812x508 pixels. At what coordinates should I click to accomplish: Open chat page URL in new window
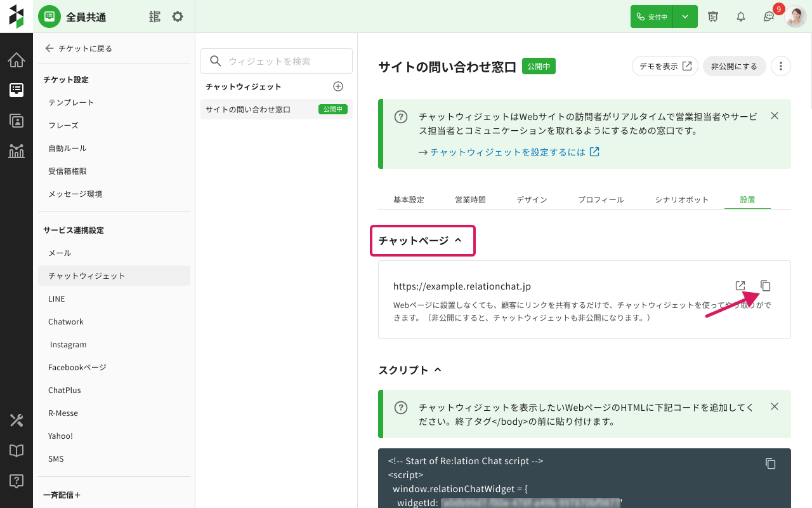point(740,286)
